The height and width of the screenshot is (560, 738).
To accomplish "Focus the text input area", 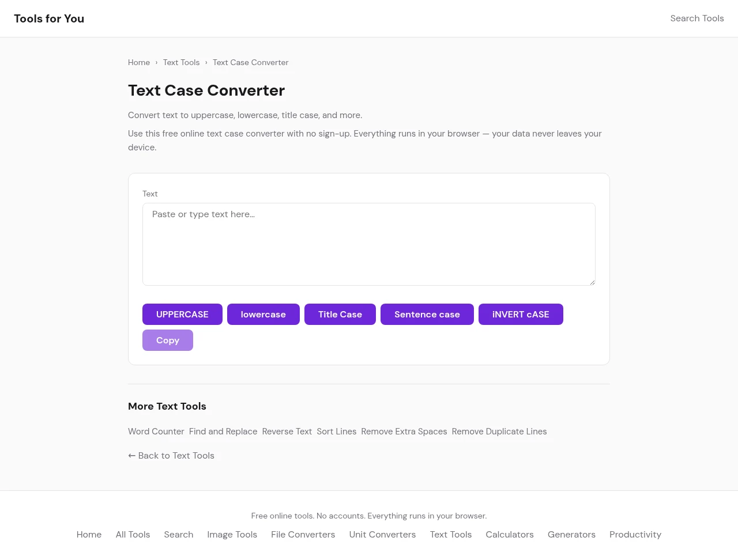I will click(368, 244).
